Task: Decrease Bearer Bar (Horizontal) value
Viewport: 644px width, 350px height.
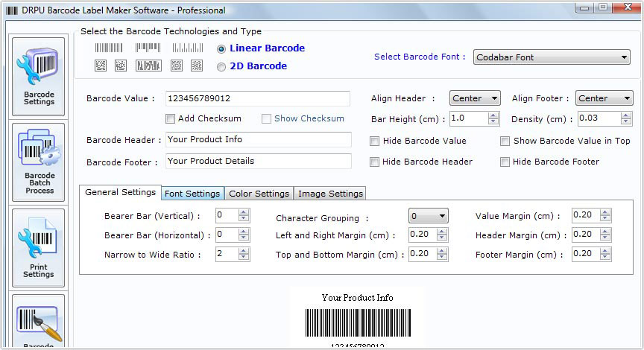Action: [x=244, y=238]
